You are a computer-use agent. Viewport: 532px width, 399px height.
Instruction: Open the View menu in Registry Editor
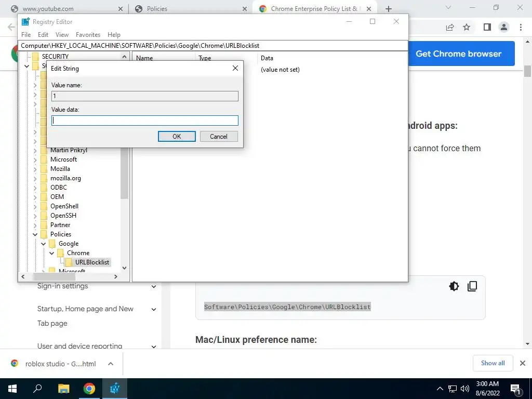(62, 35)
